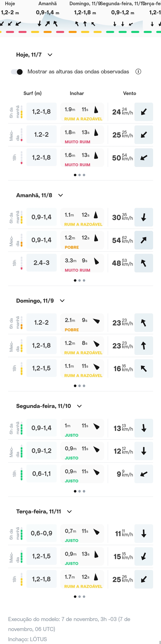Click wind direction arrow for today 6h morning
Screen dimensions: 161x644
coord(144,112)
